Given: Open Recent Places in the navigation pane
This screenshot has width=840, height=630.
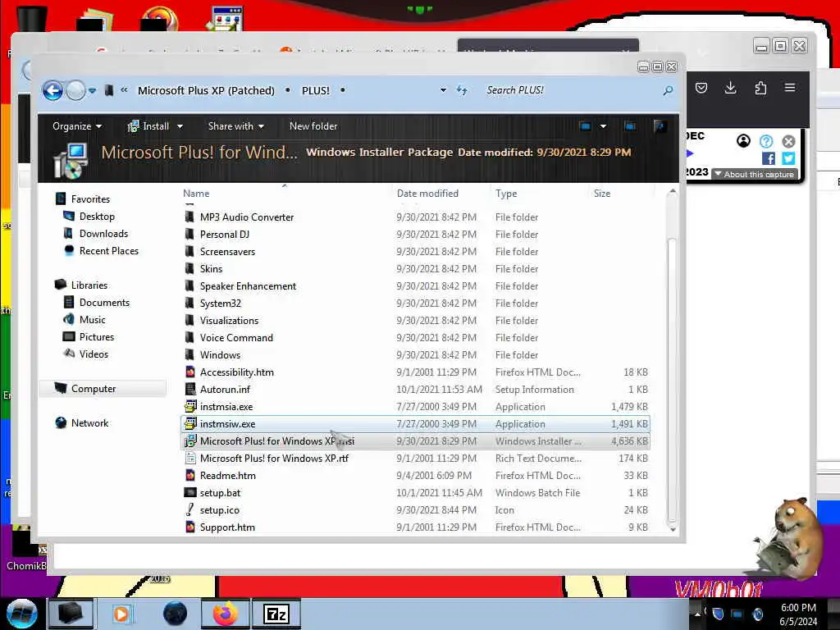Looking at the screenshot, I should [x=109, y=251].
